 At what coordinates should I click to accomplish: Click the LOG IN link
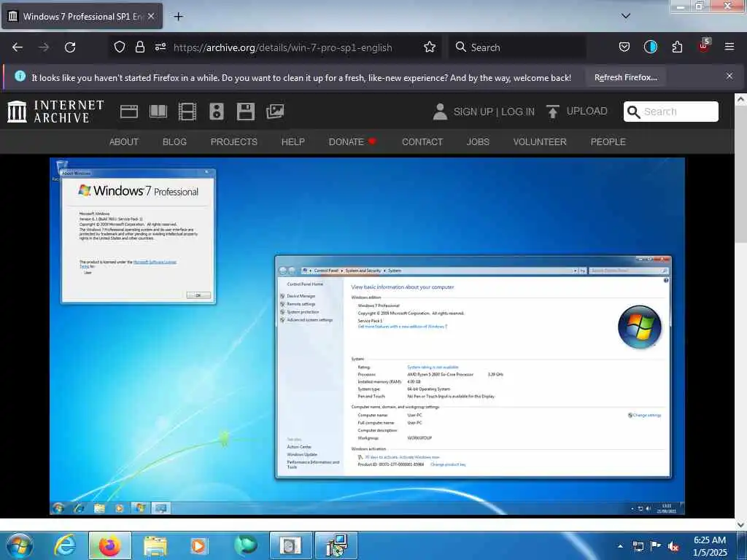point(518,112)
